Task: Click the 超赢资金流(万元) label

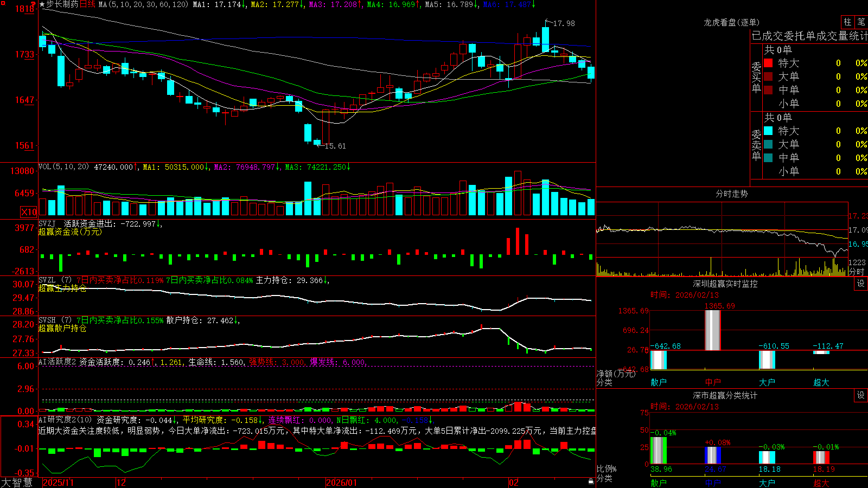Action: 70,232
